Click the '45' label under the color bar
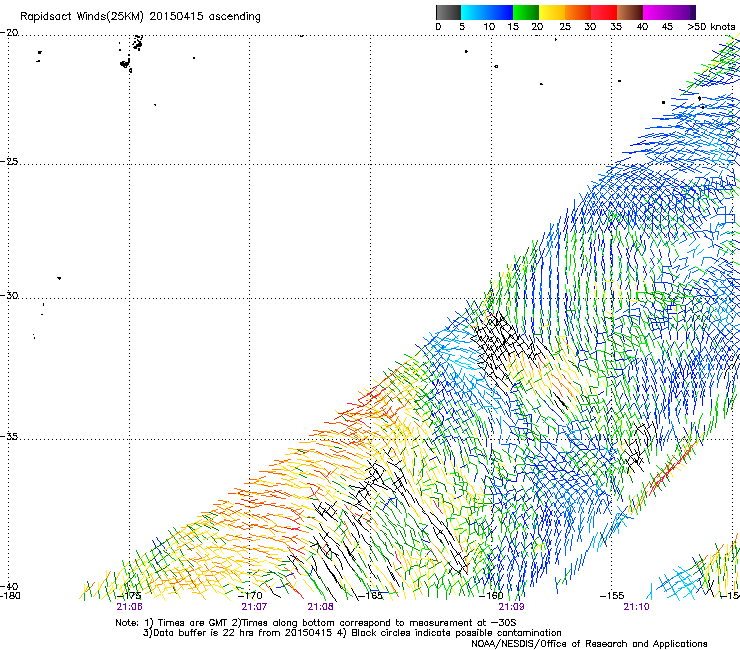Image resolution: width=740 pixels, height=650 pixels. pyautogui.click(x=667, y=27)
